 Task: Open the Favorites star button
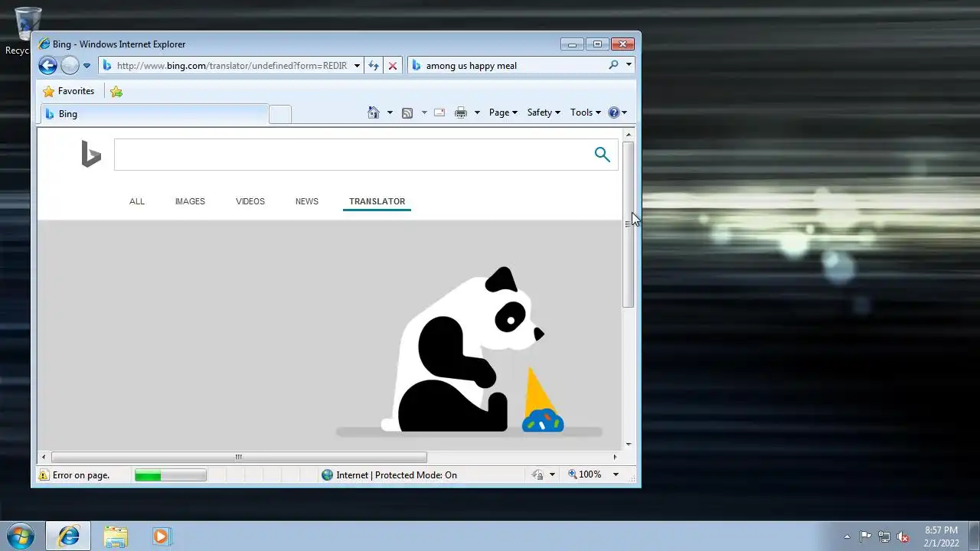tap(69, 91)
